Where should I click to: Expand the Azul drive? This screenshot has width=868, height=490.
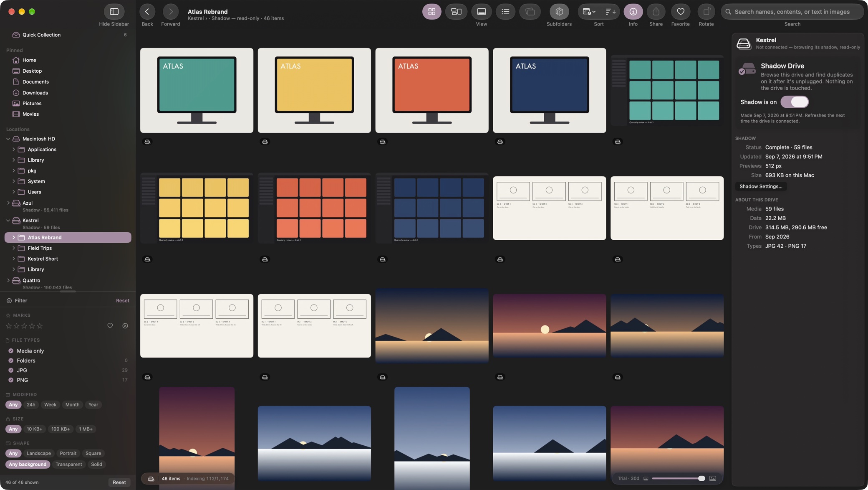click(x=8, y=203)
